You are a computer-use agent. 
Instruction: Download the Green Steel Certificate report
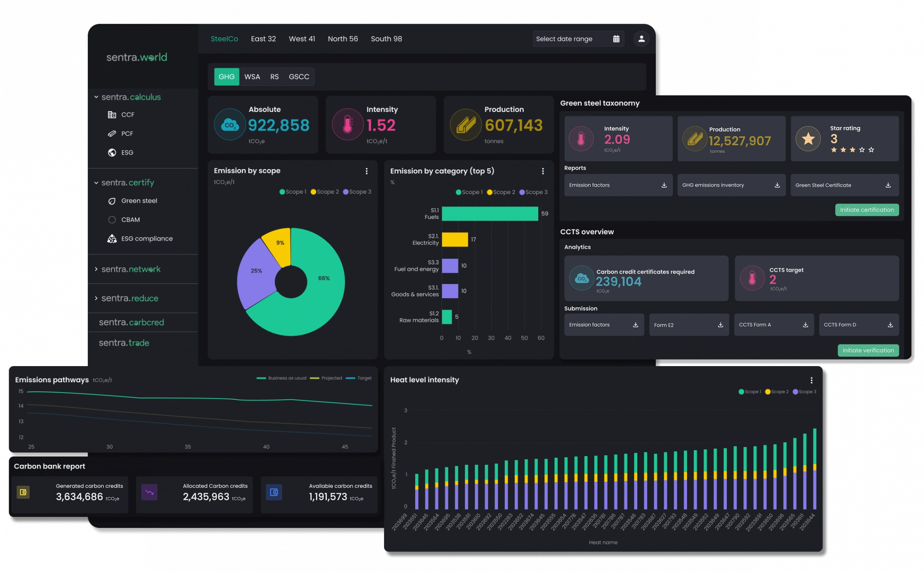[888, 185]
